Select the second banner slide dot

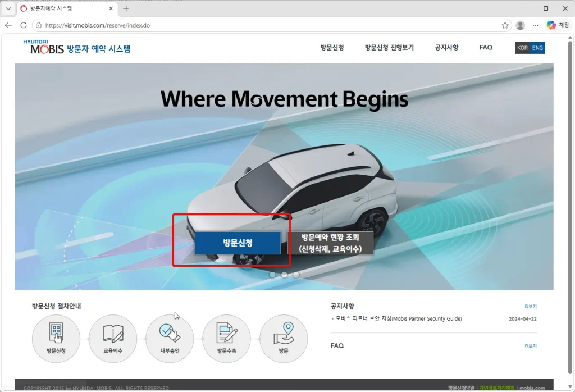click(284, 274)
